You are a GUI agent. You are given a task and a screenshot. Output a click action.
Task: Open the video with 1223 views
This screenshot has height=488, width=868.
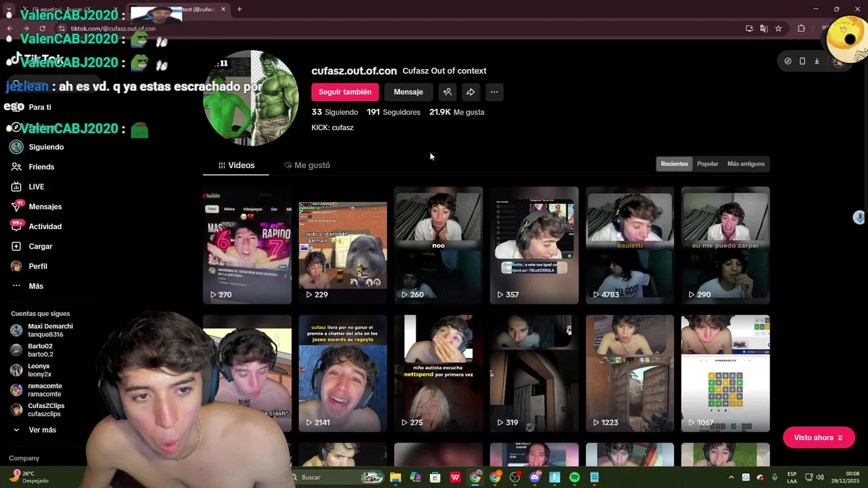point(630,373)
